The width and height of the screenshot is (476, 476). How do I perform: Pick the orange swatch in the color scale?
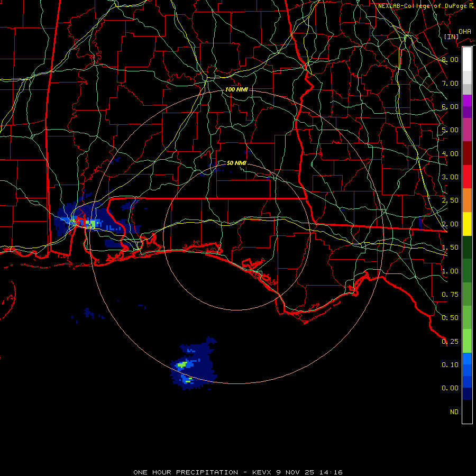pyautogui.click(x=467, y=200)
